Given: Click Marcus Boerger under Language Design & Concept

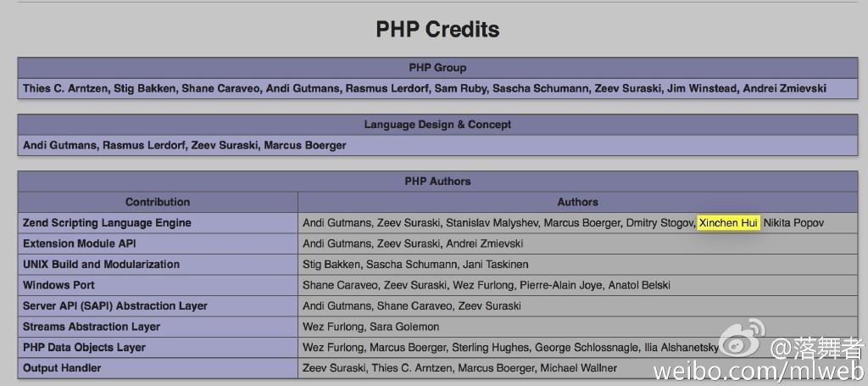Looking at the screenshot, I should click(305, 146).
